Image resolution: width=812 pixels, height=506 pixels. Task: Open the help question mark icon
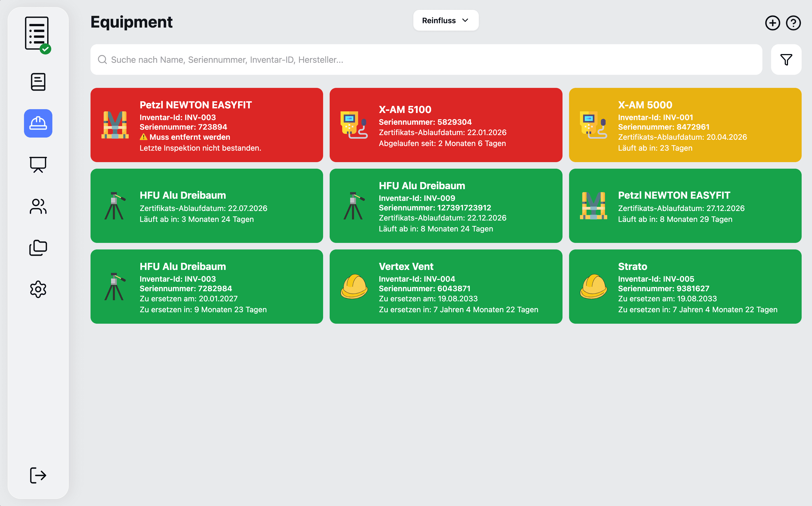coord(793,23)
